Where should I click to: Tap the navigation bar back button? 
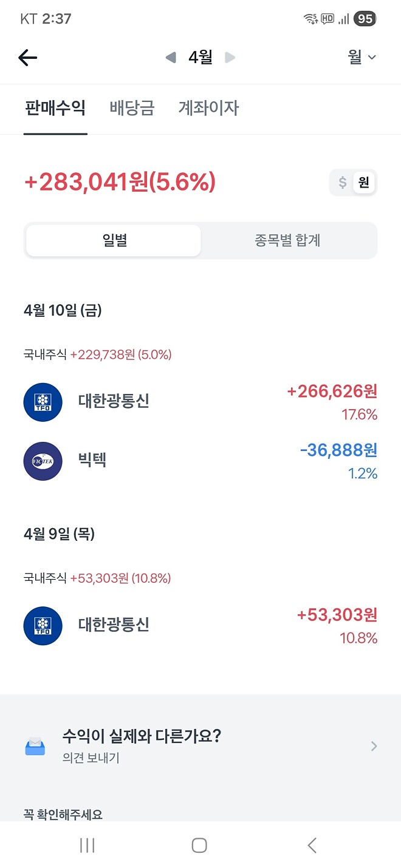click(311, 844)
